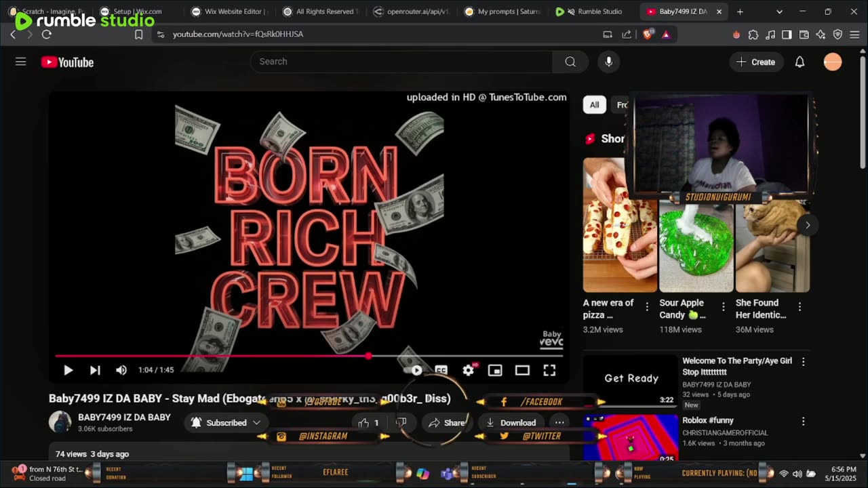Switch to miniplayer mode
The width and height of the screenshot is (868, 488).
[x=495, y=370]
